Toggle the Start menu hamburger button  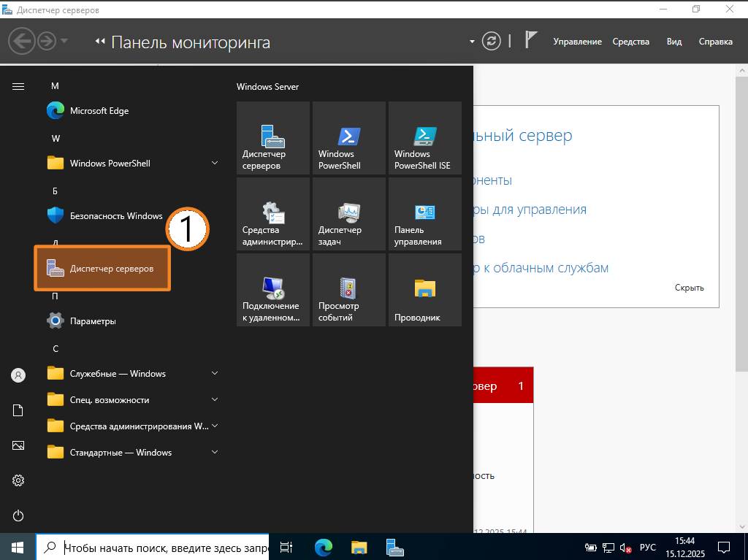[18, 86]
